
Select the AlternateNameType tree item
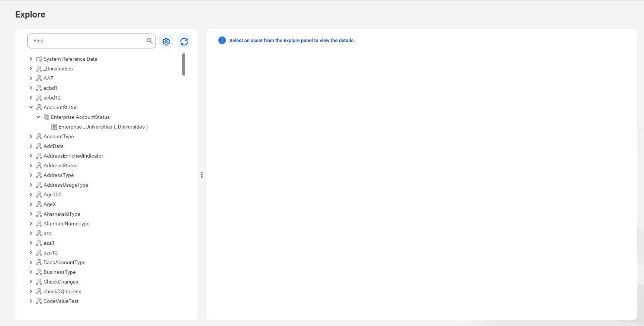pyautogui.click(x=67, y=224)
